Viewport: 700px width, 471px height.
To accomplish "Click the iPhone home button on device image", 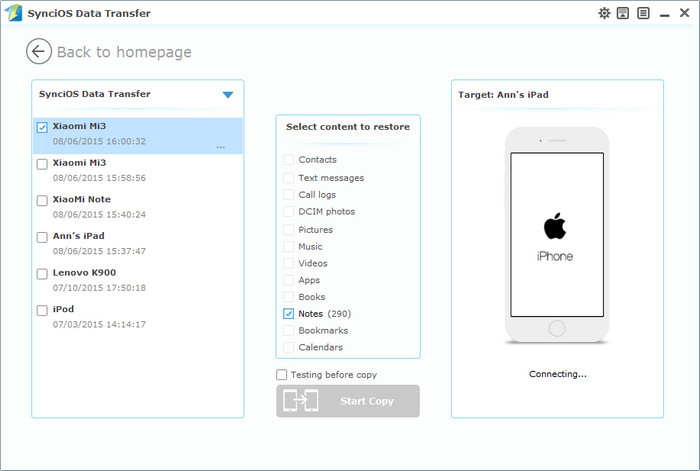I will tap(557, 329).
